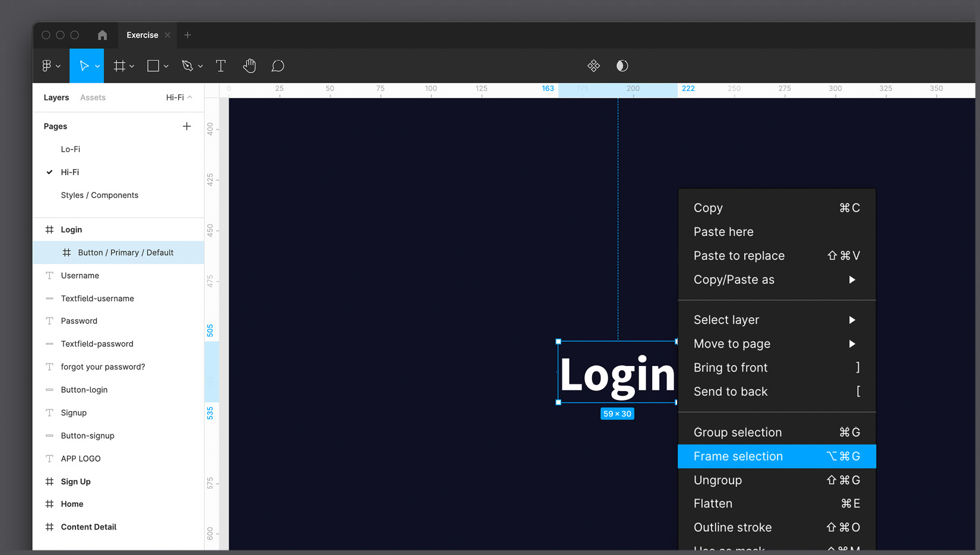Switch to the Assets tab
The width and height of the screenshot is (980, 555).
tap(93, 97)
